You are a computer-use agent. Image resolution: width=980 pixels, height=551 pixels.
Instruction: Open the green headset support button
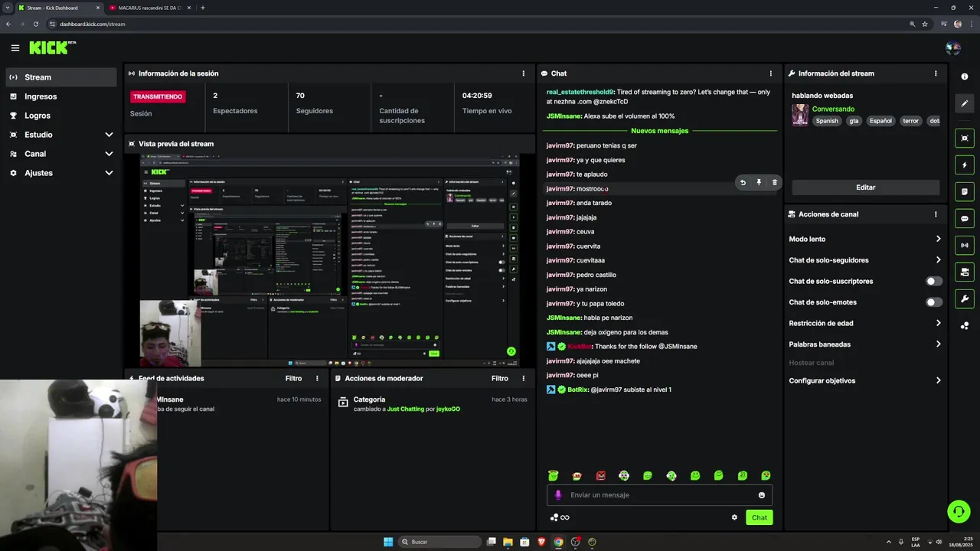(x=958, y=511)
